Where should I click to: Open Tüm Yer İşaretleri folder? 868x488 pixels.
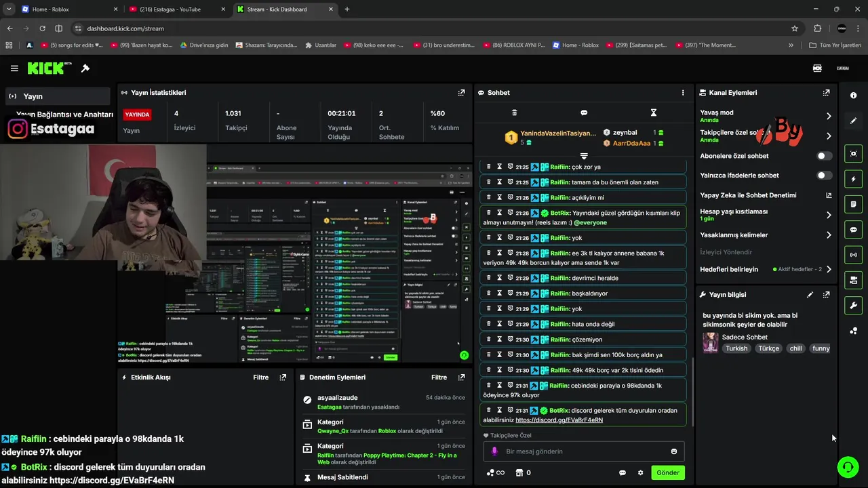pyautogui.click(x=835, y=45)
